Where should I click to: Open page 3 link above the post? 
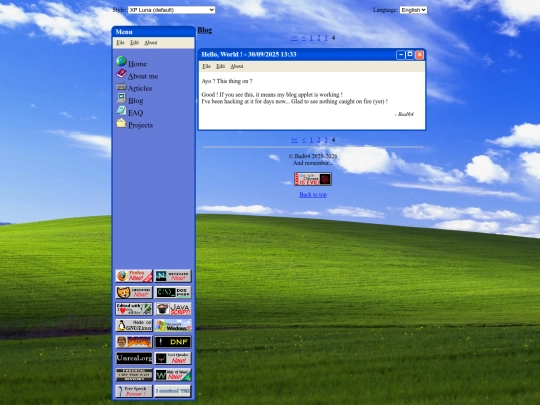[x=326, y=38]
